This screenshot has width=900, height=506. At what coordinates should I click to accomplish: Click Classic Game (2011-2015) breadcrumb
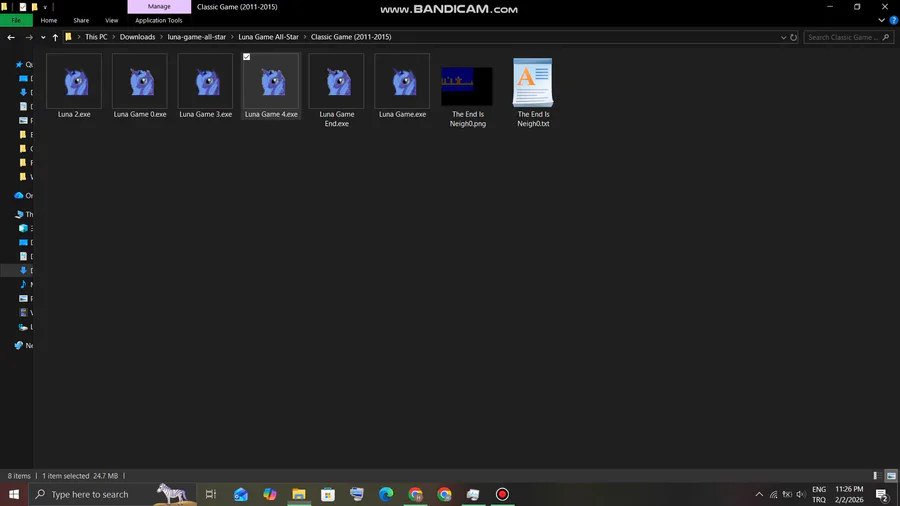(x=351, y=37)
